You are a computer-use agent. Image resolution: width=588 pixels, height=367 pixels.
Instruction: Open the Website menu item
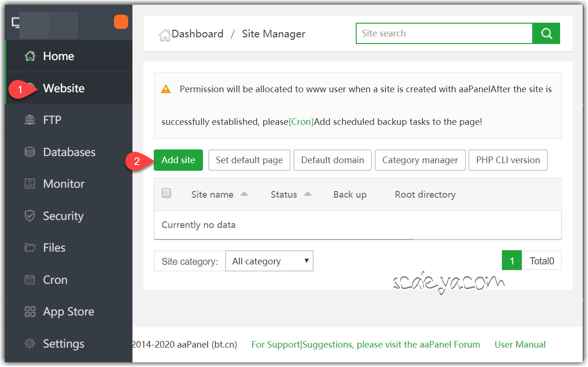tap(64, 88)
